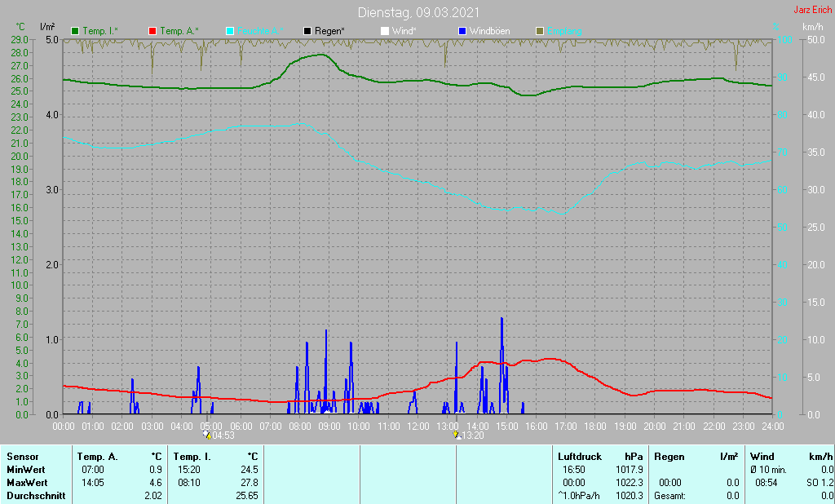Click the '^1.0hPa/h' pressure trend
Screen dimensions: 835x504
pyautogui.click(x=579, y=496)
